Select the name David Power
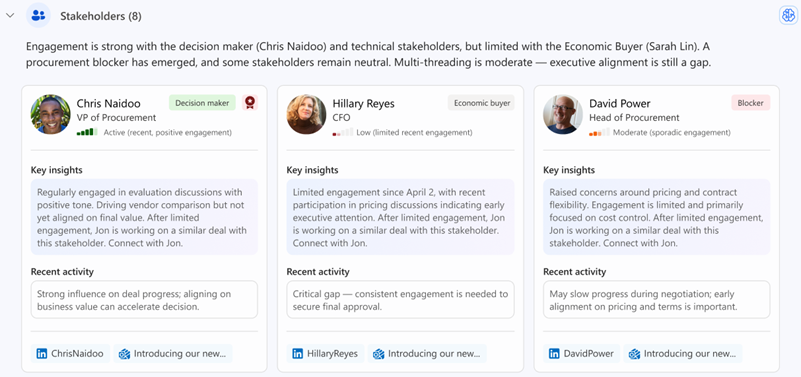801x377 pixels. click(620, 104)
